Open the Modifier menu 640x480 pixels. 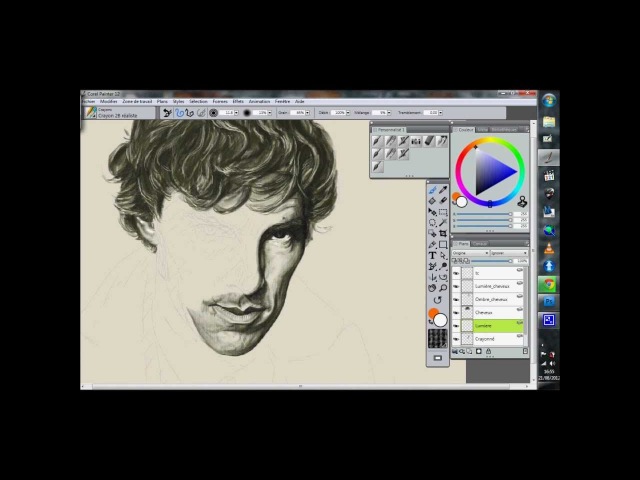(109, 102)
